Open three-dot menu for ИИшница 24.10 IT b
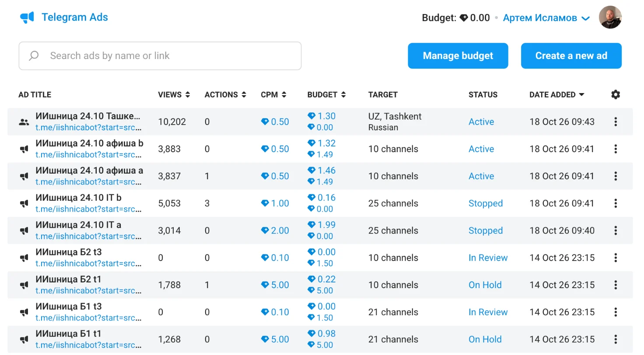Screen dimensions: 644x355 (616, 203)
